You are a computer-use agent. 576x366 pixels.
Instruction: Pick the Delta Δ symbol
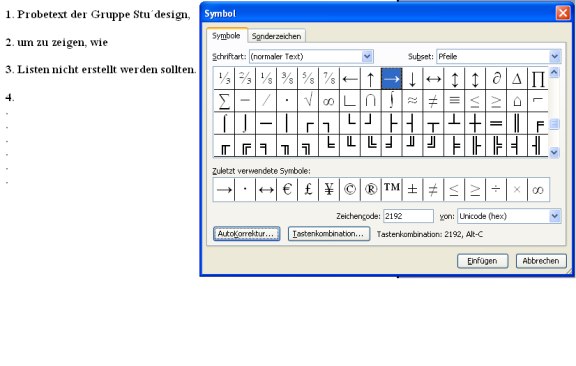coord(517,79)
